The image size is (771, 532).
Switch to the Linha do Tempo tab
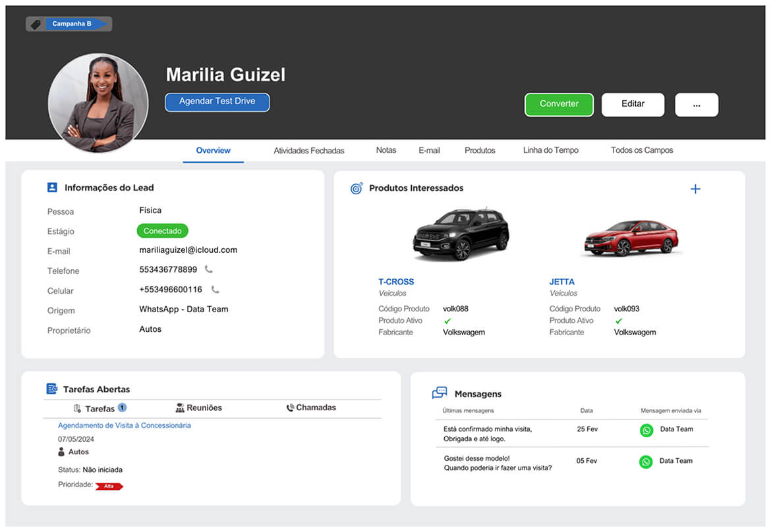point(551,150)
